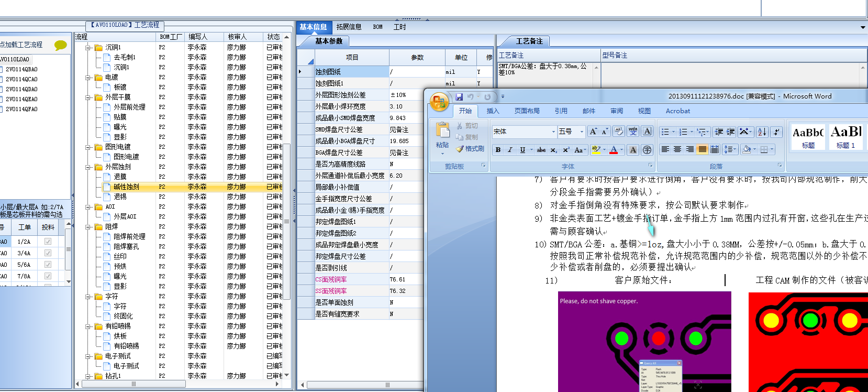Image resolution: width=868 pixels, height=392 pixels.
Task: Click the character shading icon
Action: pos(633,150)
